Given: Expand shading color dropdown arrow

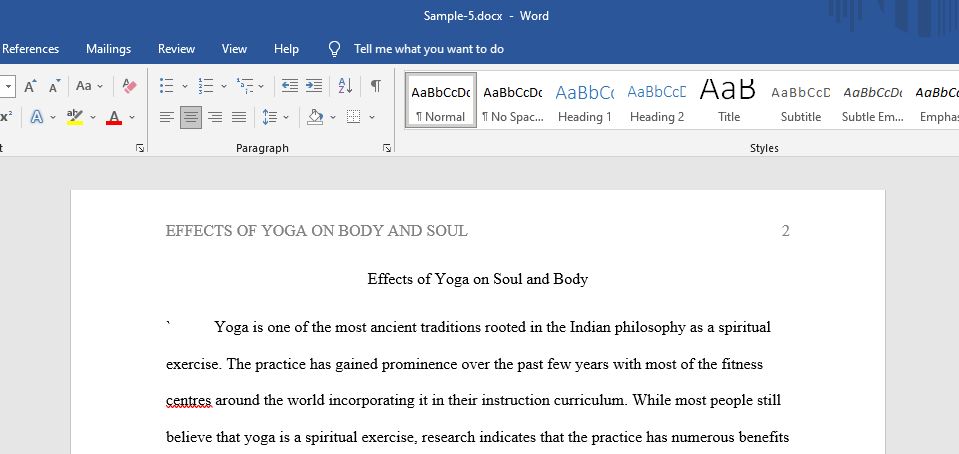Looking at the screenshot, I should pos(333,117).
